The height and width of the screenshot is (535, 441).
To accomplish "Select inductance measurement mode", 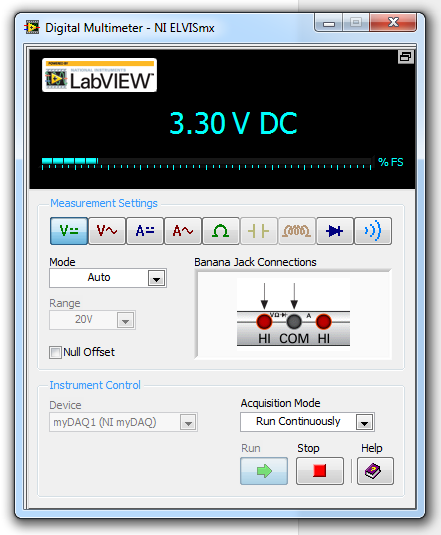I will (x=296, y=231).
